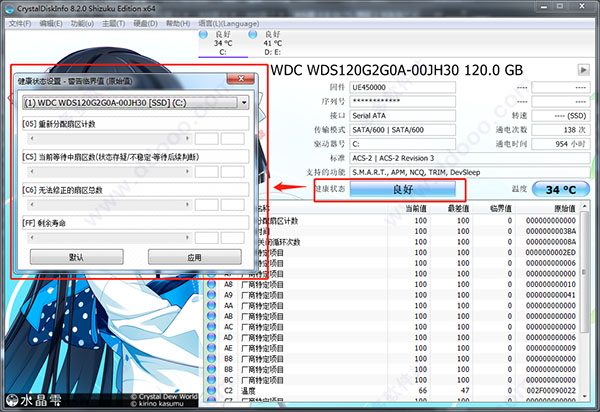
Task: Switch to the D: E: disk tab at 41 °C
Action: pos(272,43)
